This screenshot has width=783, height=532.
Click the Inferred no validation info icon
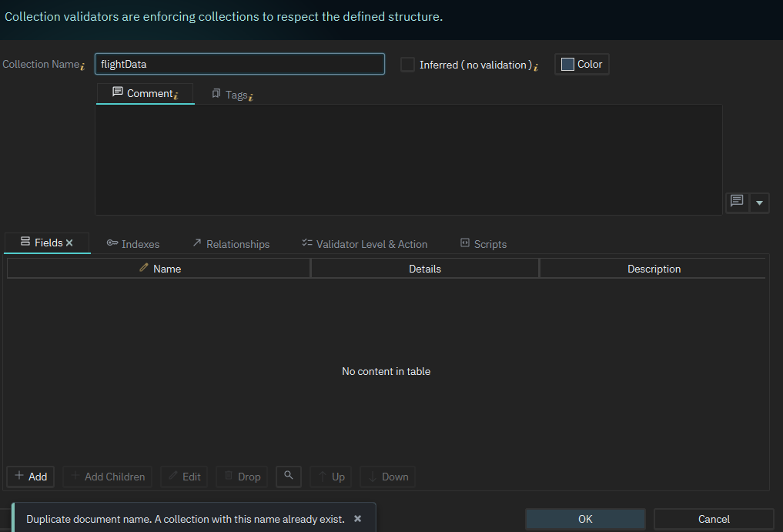(x=536, y=67)
